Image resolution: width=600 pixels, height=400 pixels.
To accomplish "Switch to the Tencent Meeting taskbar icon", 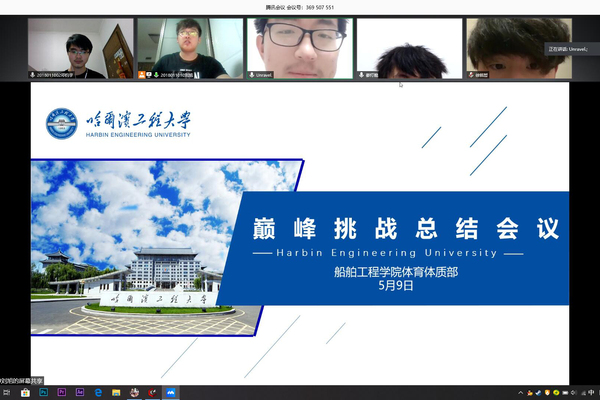I will pos(170,393).
